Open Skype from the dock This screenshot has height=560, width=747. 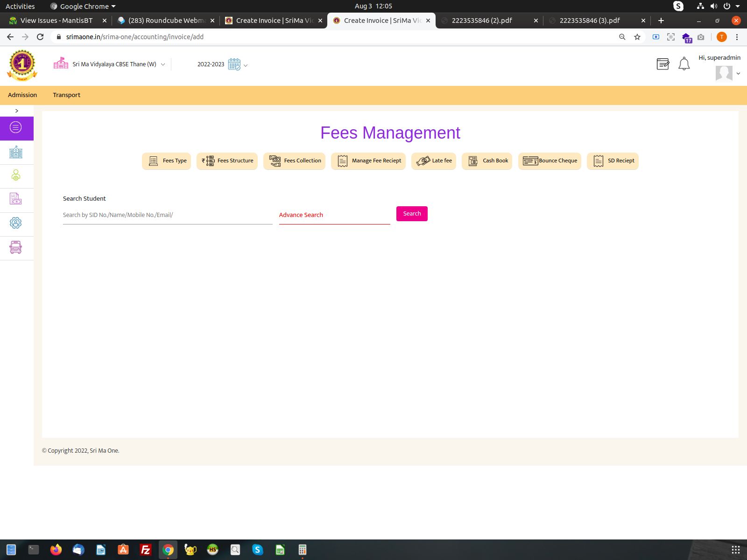coord(258,550)
